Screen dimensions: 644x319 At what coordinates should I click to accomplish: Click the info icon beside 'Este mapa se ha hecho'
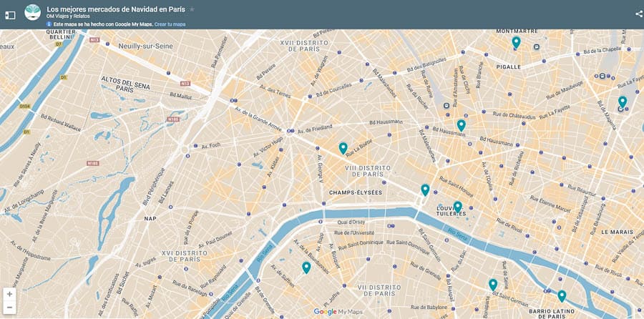(x=49, y=24)
